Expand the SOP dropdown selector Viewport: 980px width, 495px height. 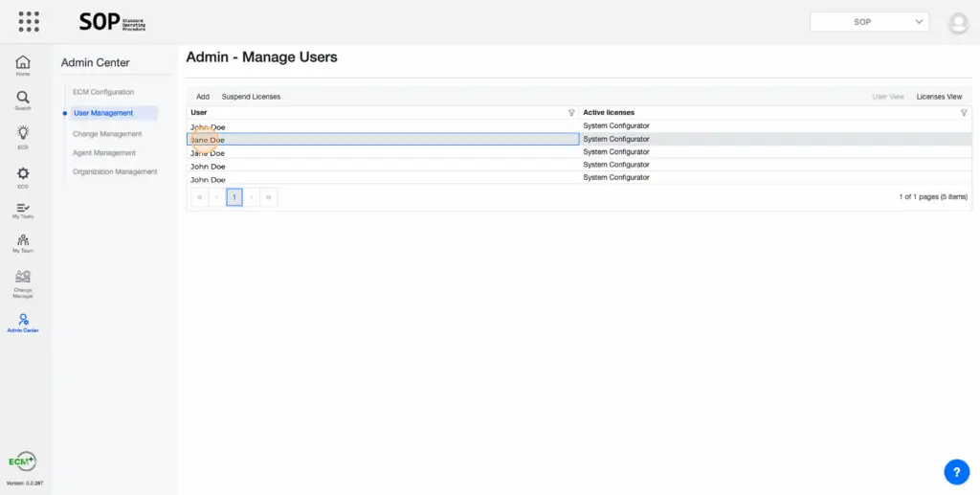869,22
